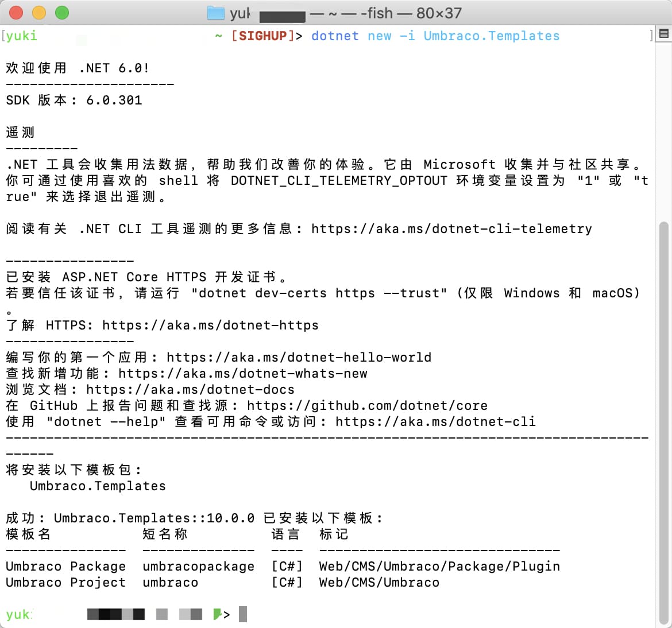Open the dotnet-hello-world URL
The width and height of the screenshot is (672, 628).
(x=299, y=357)
